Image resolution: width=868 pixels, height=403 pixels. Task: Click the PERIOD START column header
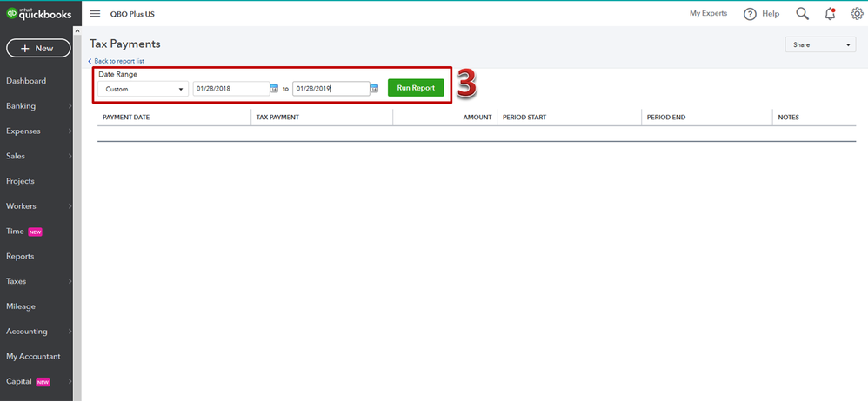pos(524,118)
